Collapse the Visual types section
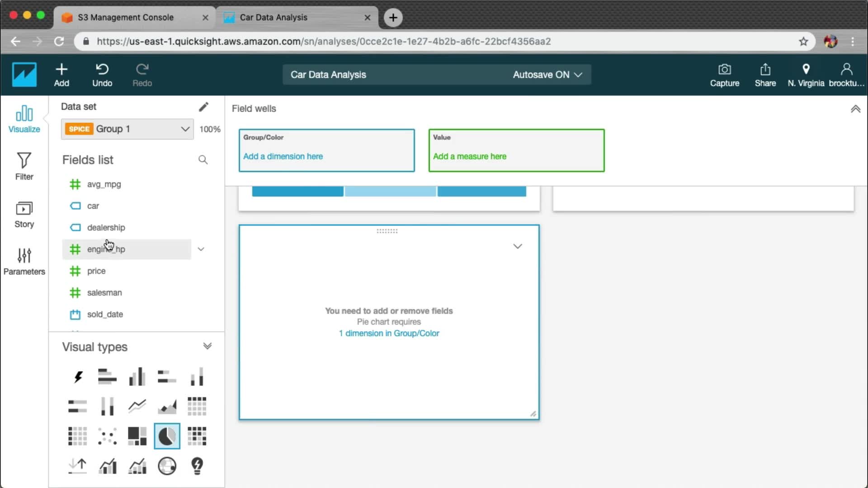This screenshot has width=868, height=488. (x=207, y=346)
